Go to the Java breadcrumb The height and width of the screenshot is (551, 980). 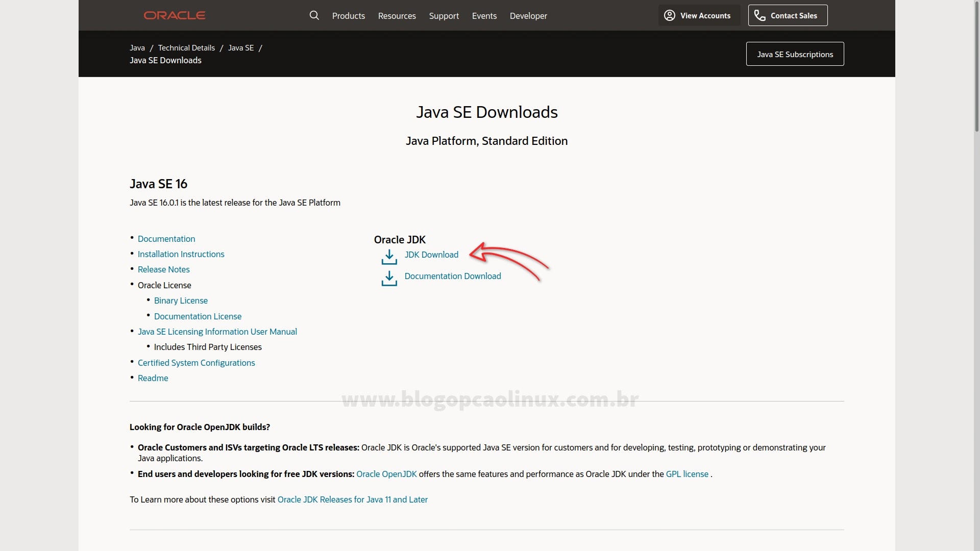pos(137,47)
